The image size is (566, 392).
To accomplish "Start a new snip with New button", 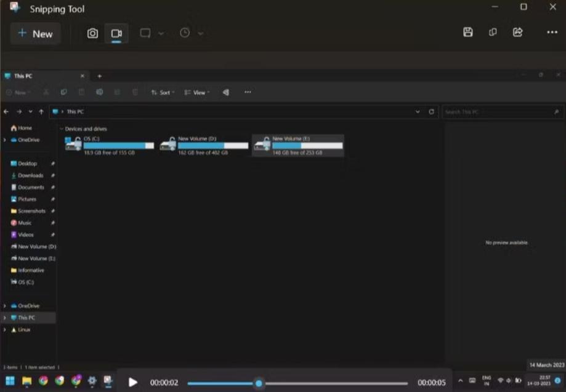I will tap(35, 33).
